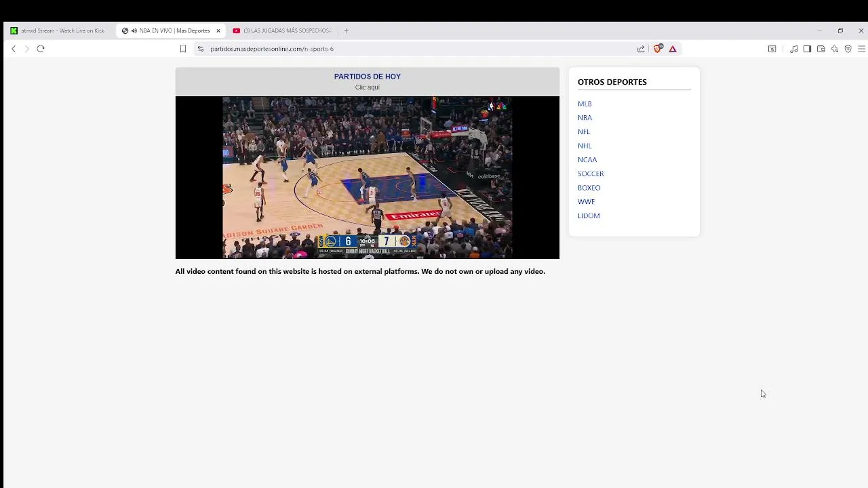Open the NCAA sports link
The width and height of the screenshot is (868, 488).
(587, 160)
